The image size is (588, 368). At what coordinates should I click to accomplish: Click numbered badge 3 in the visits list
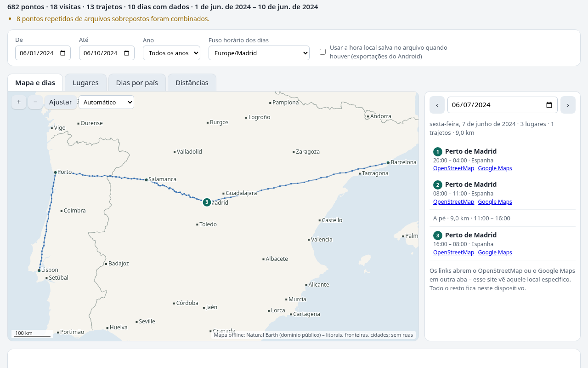coord(438,235)
